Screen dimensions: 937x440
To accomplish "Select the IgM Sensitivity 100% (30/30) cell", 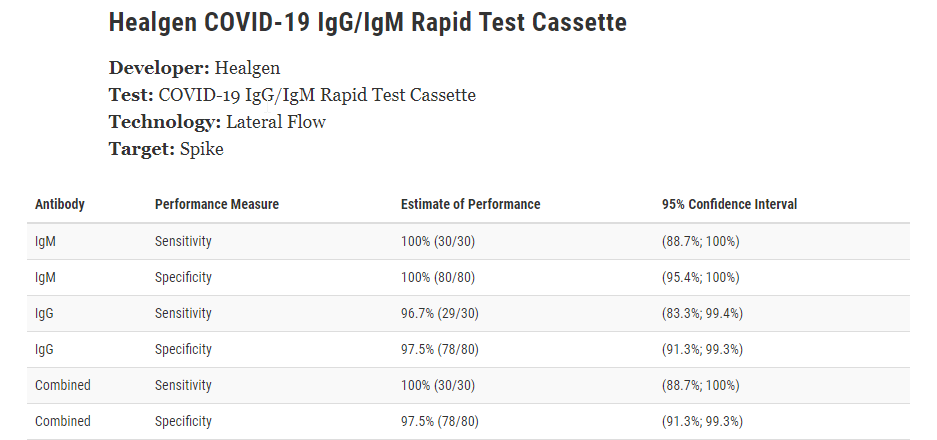I will 438,242.
